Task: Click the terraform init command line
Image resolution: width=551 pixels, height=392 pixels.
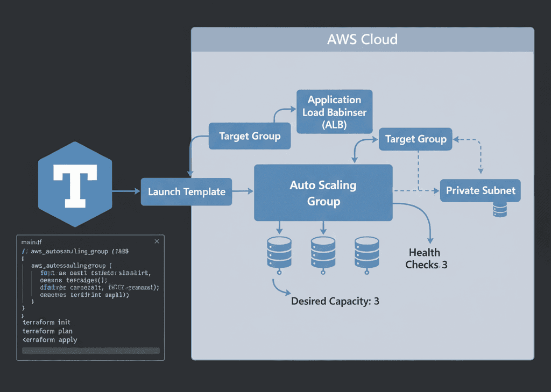Action: click(x=46, y=322)
